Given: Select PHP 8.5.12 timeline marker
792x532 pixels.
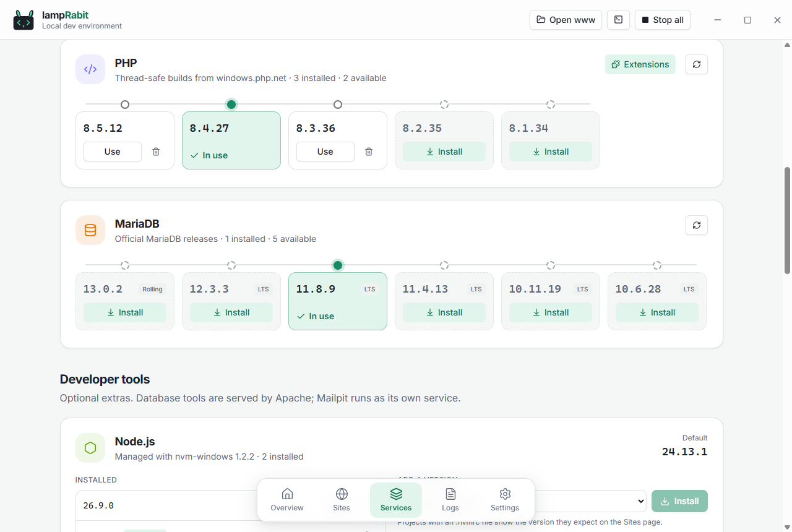Looking at the screenshot, I should point(125,105).
